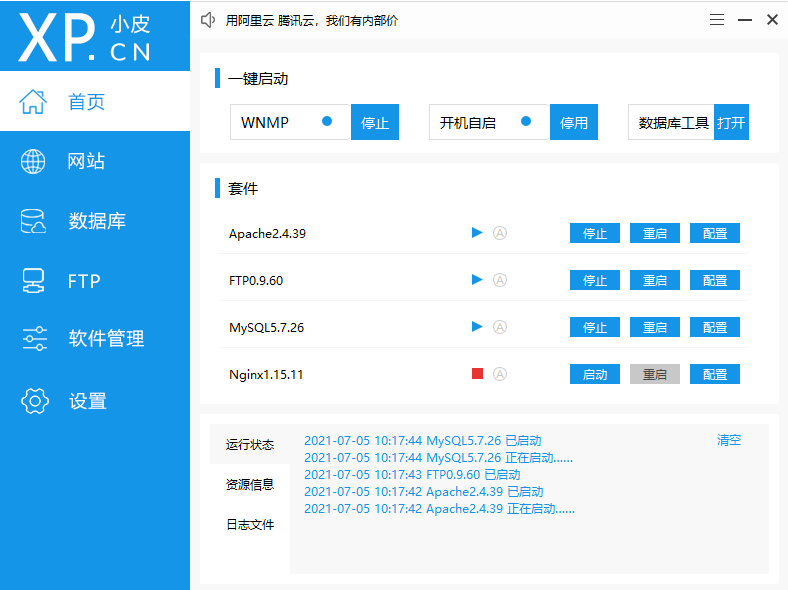Viewport: 788px width, 590px height.
Task: Restart MySQL5.7.26 using 重启 button
Action: click(x=655, y=327)
